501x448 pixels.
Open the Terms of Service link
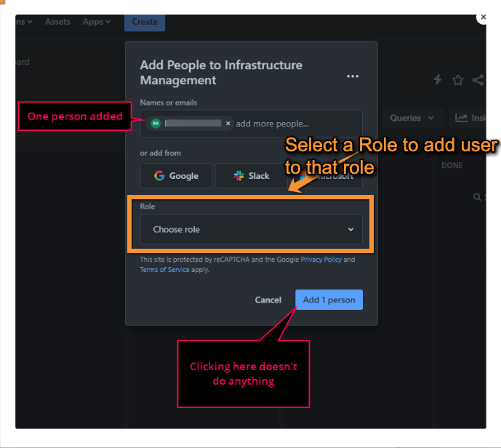coord(164,270)
